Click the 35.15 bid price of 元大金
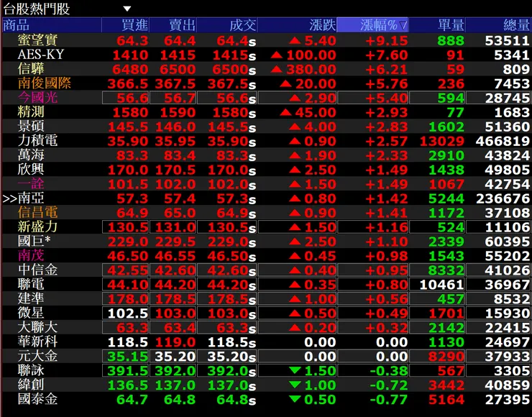The image size is (532, 417). pos(128,357)
